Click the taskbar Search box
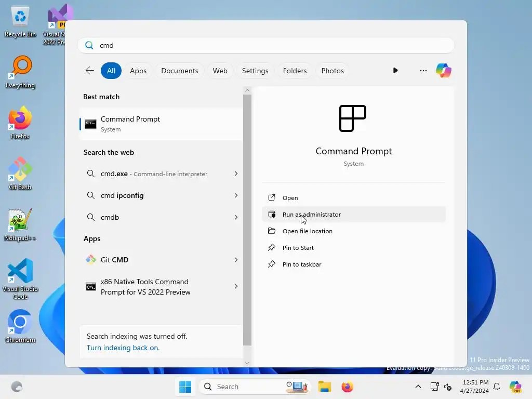The image size is (532, 399). coord(255,387)
